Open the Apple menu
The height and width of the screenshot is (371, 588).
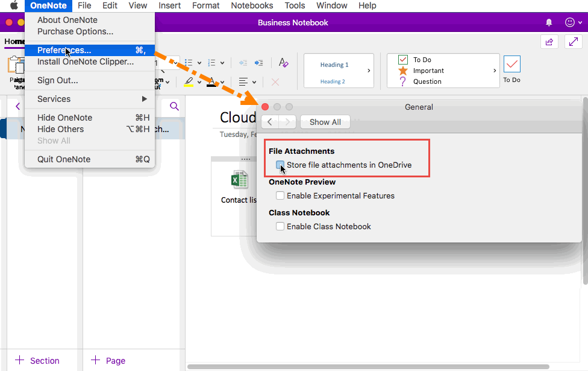point(14,5)
